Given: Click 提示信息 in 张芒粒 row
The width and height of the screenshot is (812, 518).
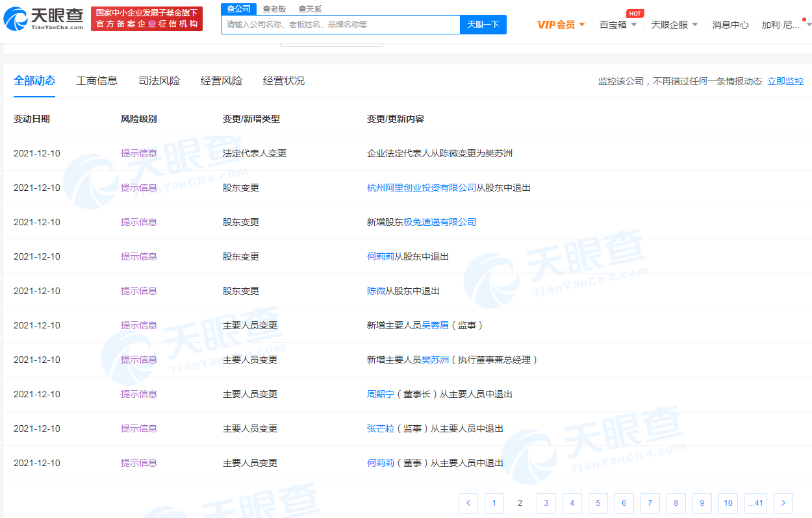Looking at the screenshot, I should [x=139, y=428].
